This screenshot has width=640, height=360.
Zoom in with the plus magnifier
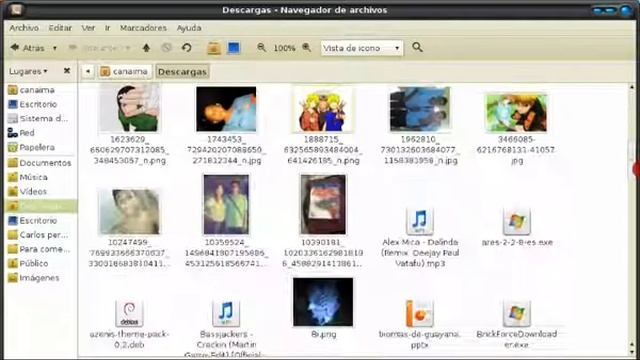click(307, 48)
